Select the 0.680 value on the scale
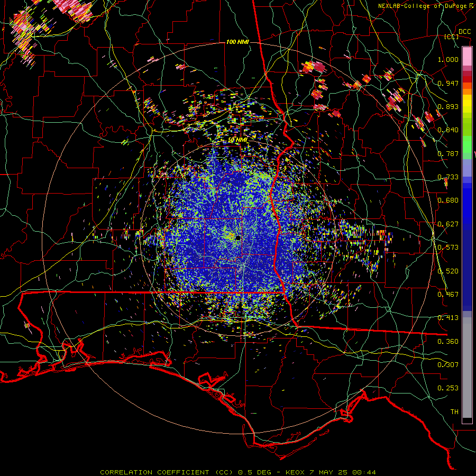The height and width of the screenshot is (476, 476). [x=448, y=200]
